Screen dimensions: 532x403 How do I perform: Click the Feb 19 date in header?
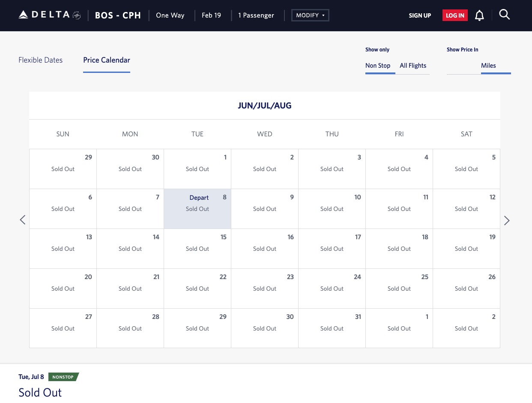point(211,15)
